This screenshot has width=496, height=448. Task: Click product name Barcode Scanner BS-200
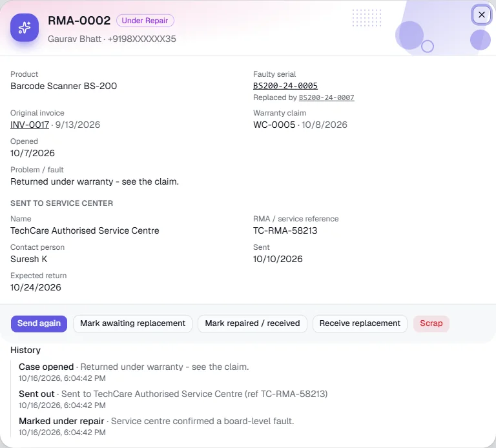63,86
